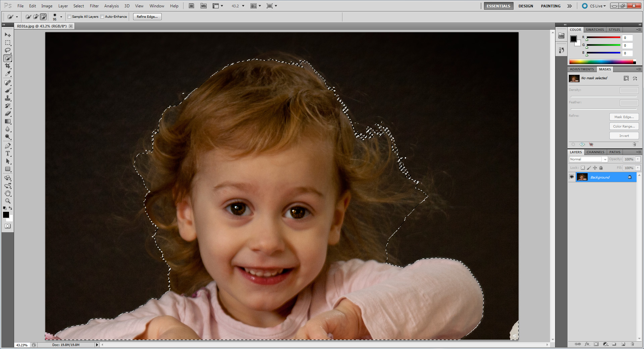
Task: Select the Brush tool
Action: coord(8,90)
